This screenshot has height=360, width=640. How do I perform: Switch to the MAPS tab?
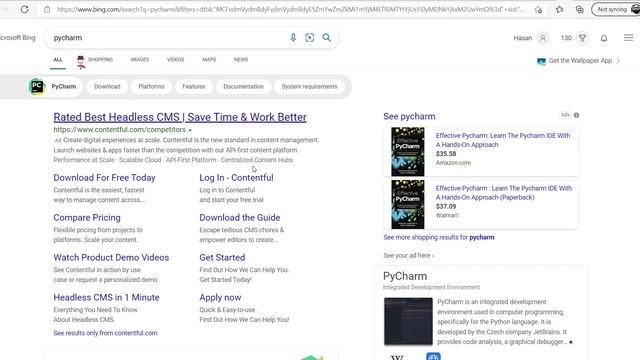[209, 60]
